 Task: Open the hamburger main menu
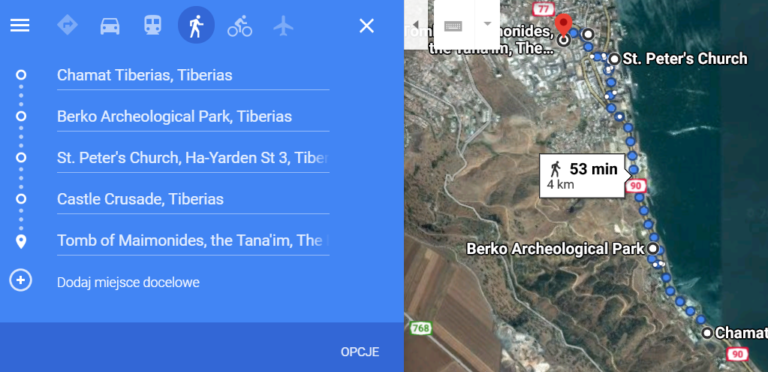20,25
